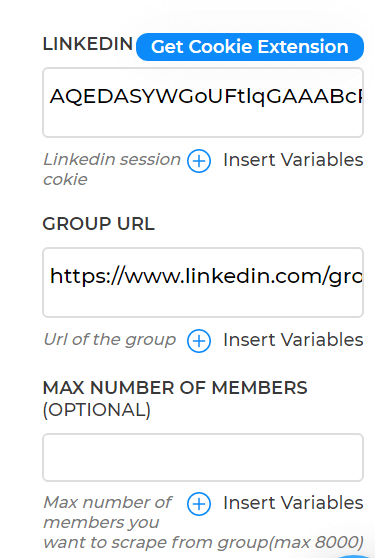375x558 pixels.
Task: Click the (OPTIONAL) label text
Action: (x=97, y=410)
